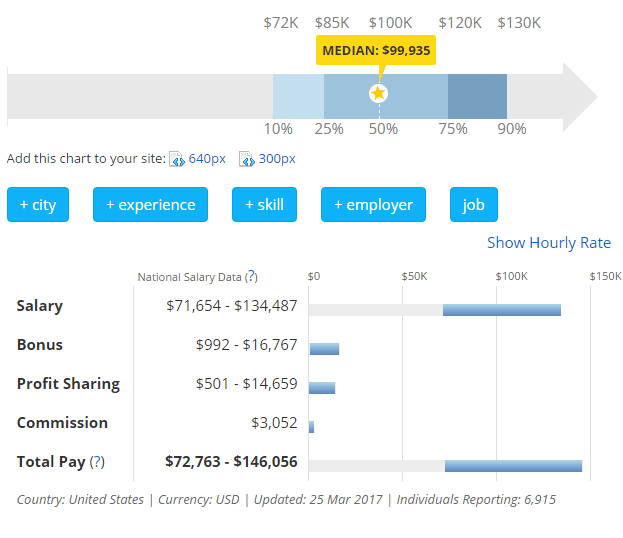Add an employer filter with + employer
The image size is (623, 538).
(373, 205)
